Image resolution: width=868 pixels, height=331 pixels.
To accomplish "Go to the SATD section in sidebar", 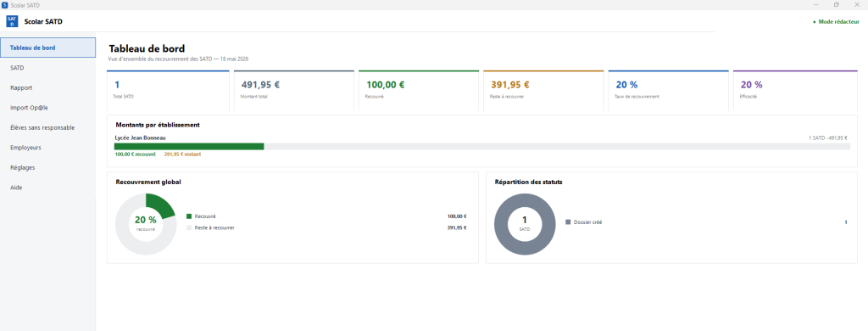I will [48, 68].
